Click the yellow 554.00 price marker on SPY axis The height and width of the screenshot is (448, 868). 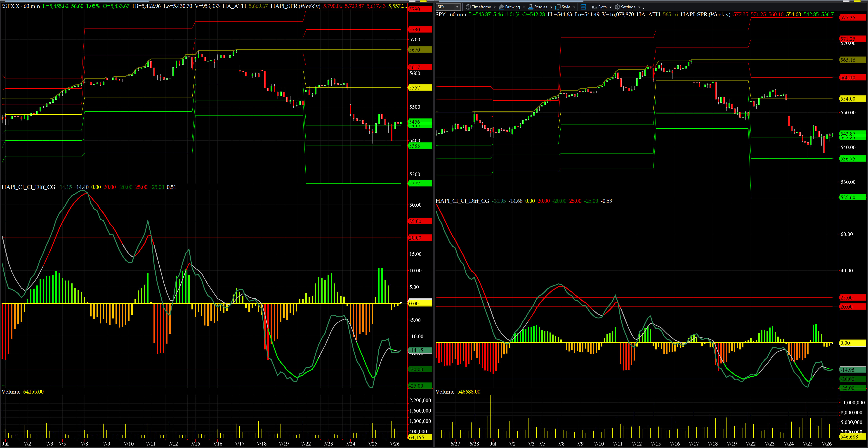[852, 99]
